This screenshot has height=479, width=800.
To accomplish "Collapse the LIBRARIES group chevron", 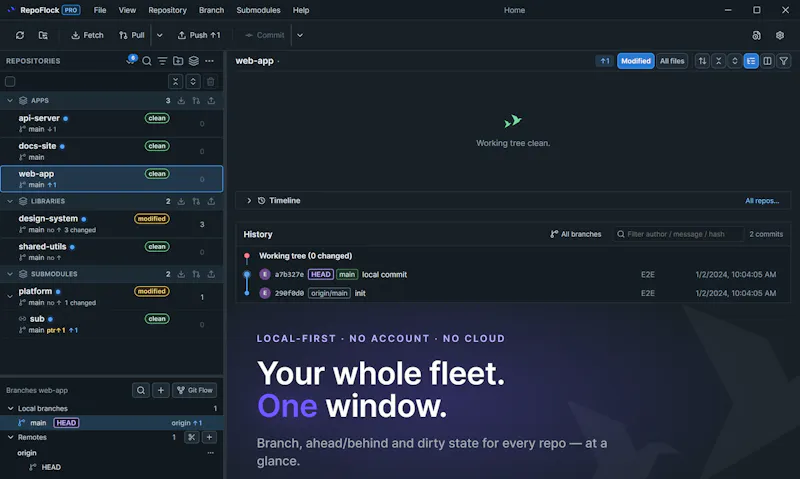I will pos(10,201).
